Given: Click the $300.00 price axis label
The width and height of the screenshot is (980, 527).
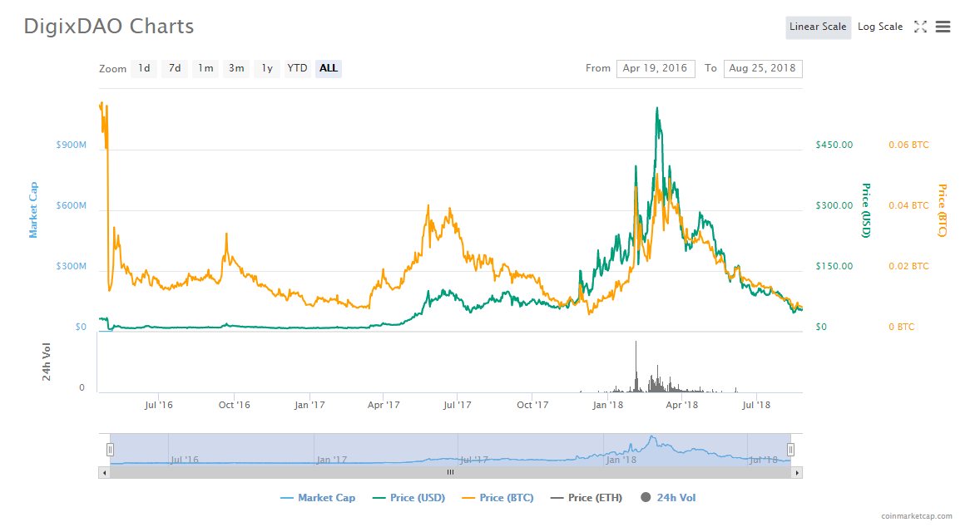Looking at the screenshot, I should pos(834,205).
